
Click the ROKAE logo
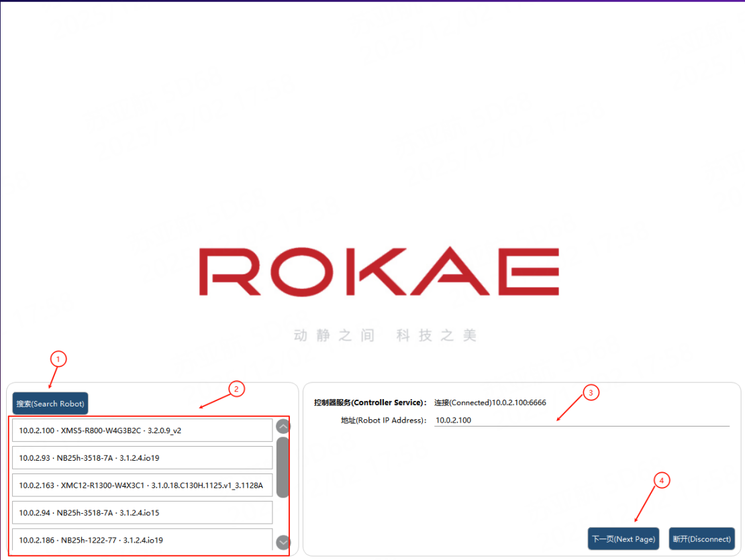pyautogui.click(x=379, y=272)
